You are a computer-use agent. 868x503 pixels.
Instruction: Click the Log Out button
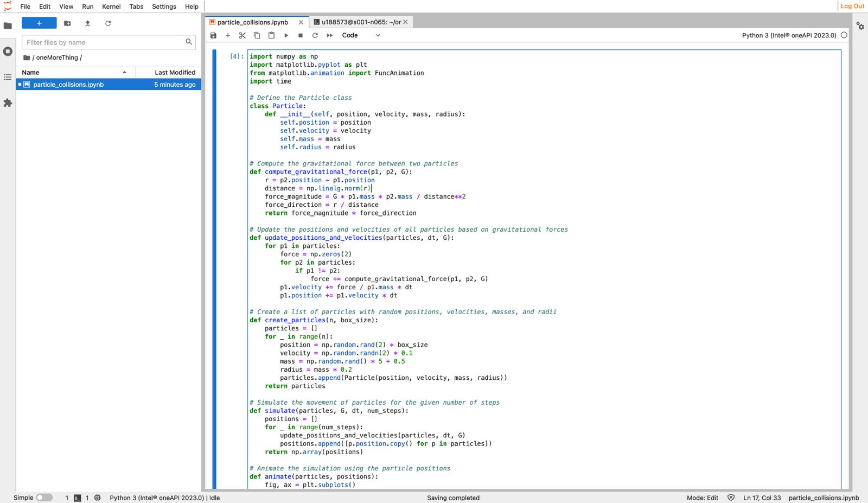click(x=851, y=6)
